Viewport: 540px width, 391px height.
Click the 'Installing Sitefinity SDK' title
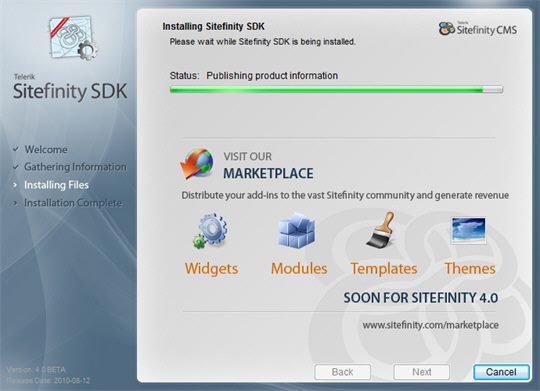pyautogui.click(x=214, y=26)
